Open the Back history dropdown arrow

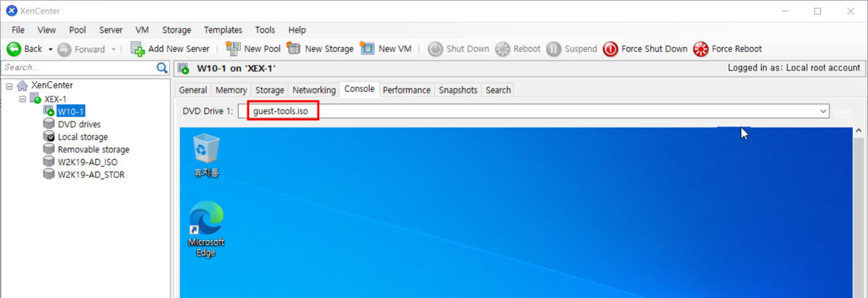point(50,49)
